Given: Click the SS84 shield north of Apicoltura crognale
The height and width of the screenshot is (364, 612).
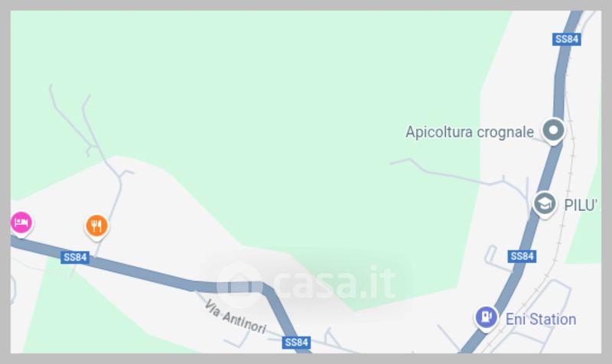Looking at the screenshot, I should (x=567, y=39).
